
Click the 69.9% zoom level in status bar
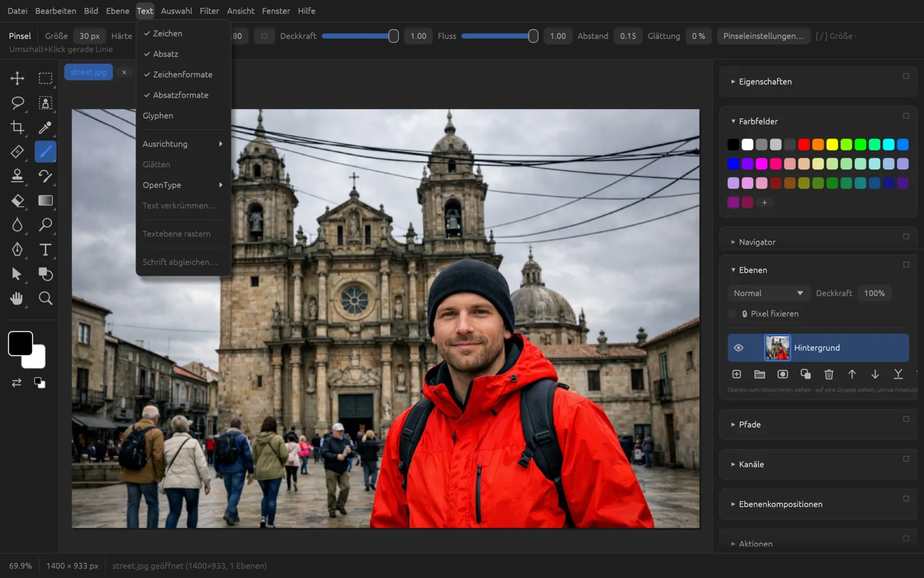coord(21,566)
